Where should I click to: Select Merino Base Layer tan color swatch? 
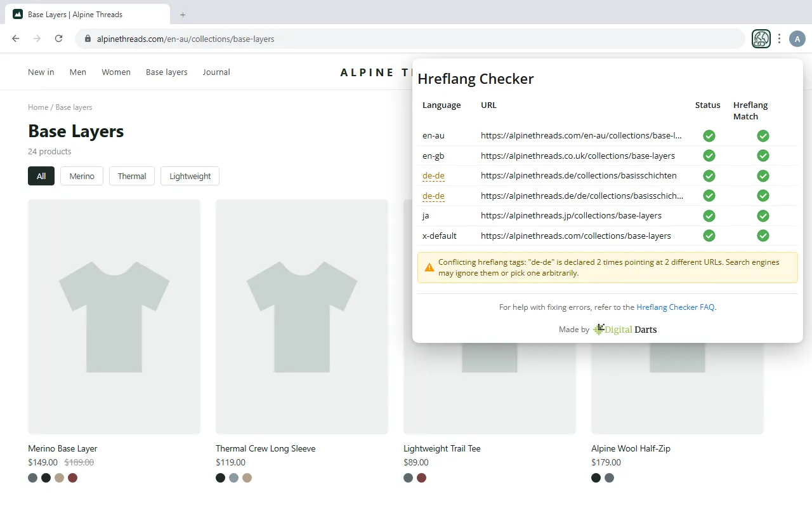coord(59,478)
